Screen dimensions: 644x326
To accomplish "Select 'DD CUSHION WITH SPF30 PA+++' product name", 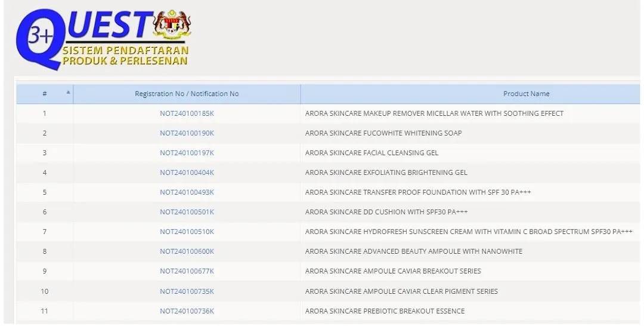I will click(x=386, y=212).
